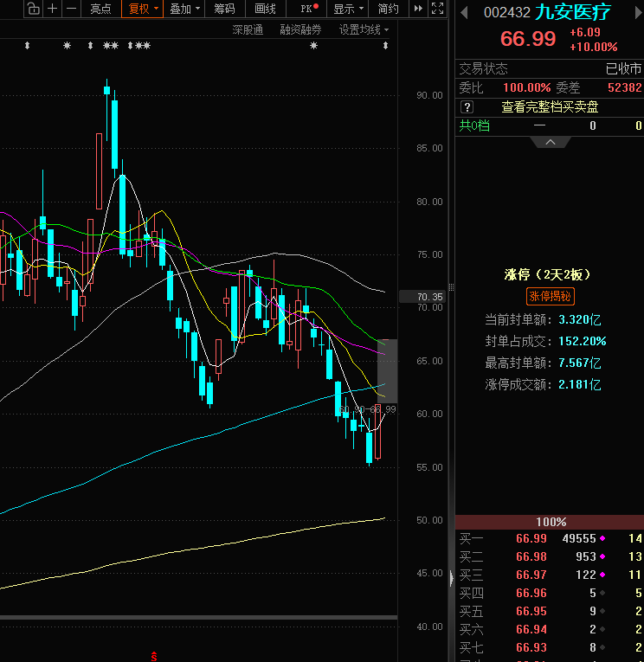The image size is (644, 662).
Task: Click 买三 price 66.97
Action: pos(531,575)
